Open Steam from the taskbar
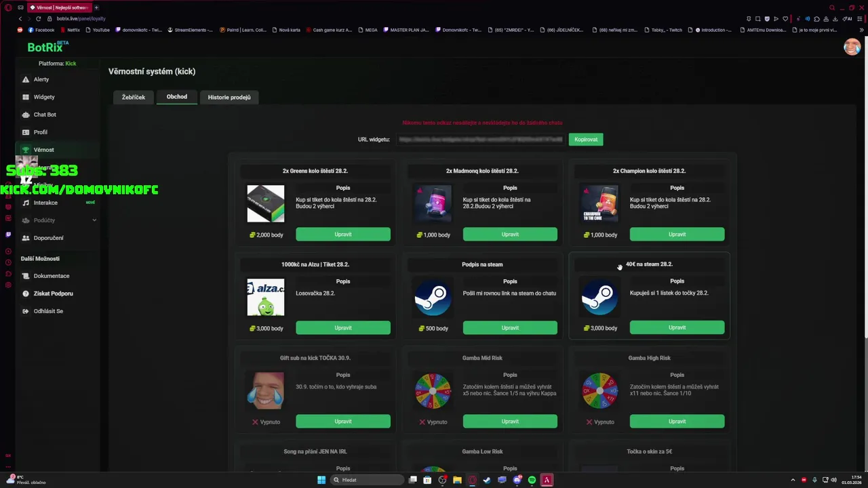The image size is (868, 488). pyautogui.click(x=487, y=480)
